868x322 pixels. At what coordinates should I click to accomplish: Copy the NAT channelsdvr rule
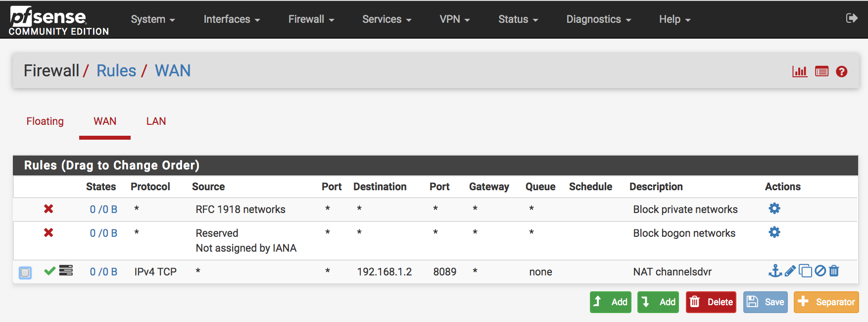[x=805, y=271]
